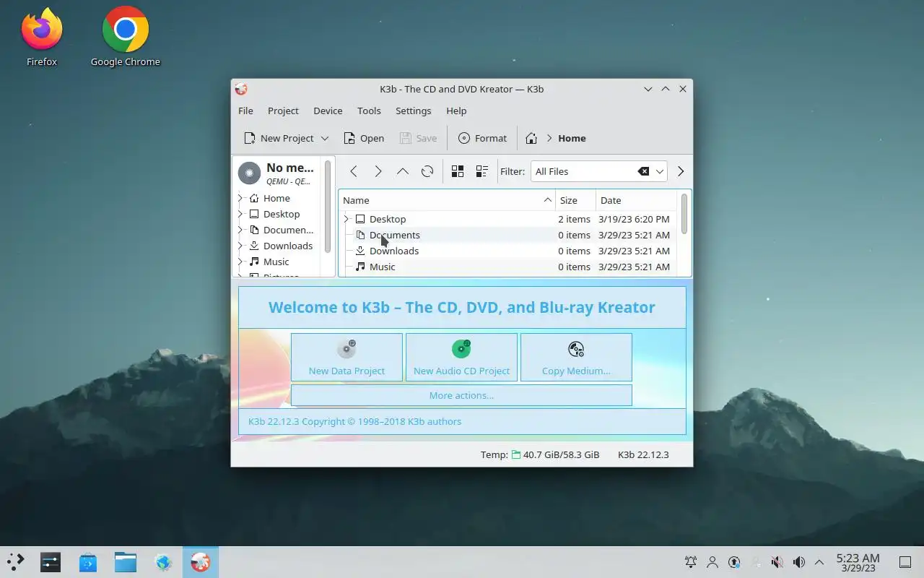Expand Downloads in the sidebar tree
The image size is (924, 578).
240,246
